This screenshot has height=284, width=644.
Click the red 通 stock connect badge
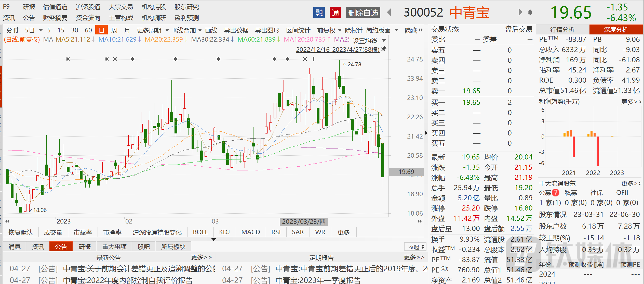tap(335, 13)
